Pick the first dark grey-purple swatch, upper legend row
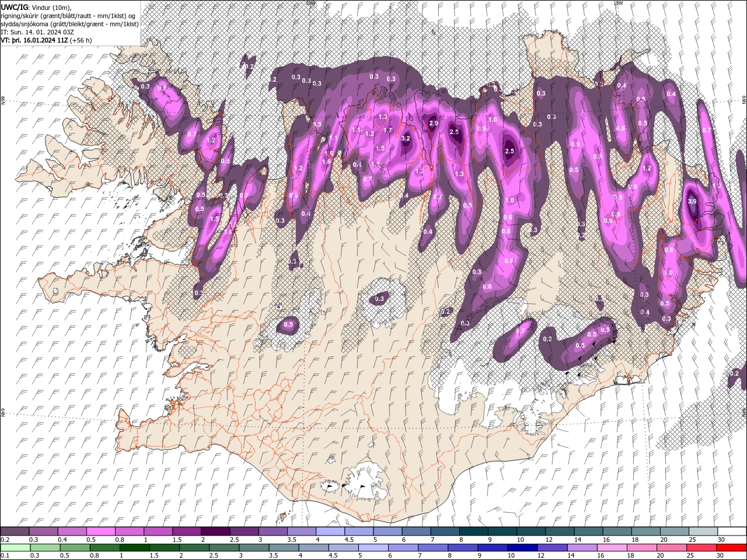This screenshot has height=560, width=747. pyautogui.click(x=15, y=531)
